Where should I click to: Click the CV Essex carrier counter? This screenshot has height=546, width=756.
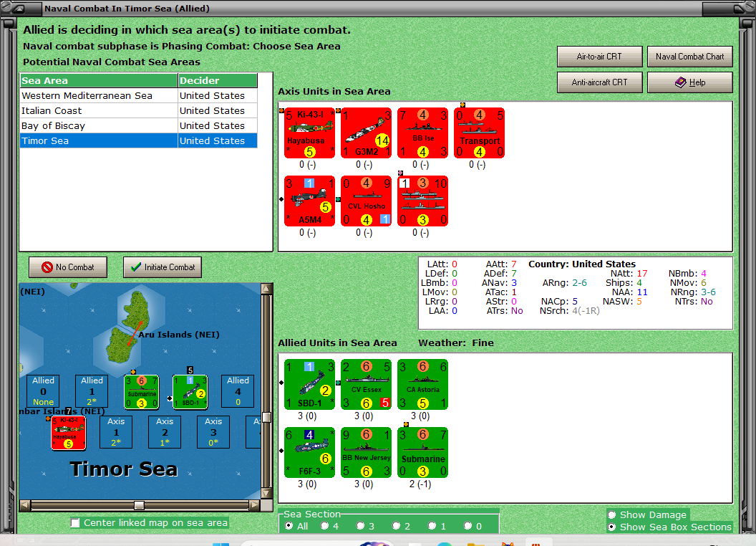(366, 384)
